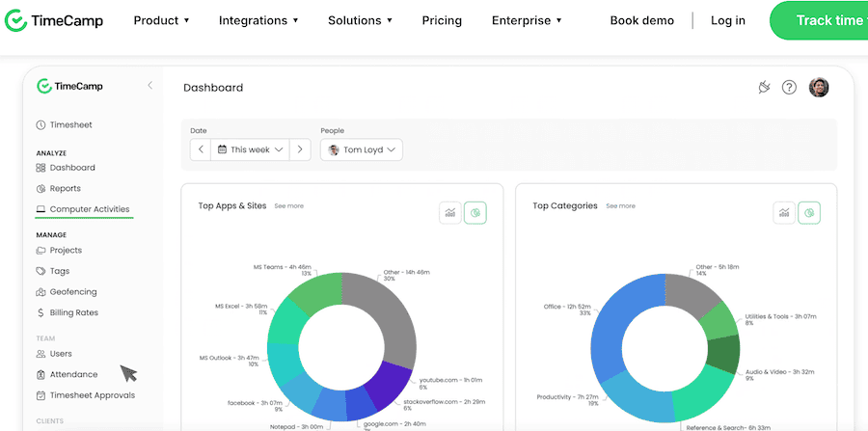This screenshot has height=431, width=868.
Task: Expand the Enterprise menu in the header
Action: (x=527, y=20)
